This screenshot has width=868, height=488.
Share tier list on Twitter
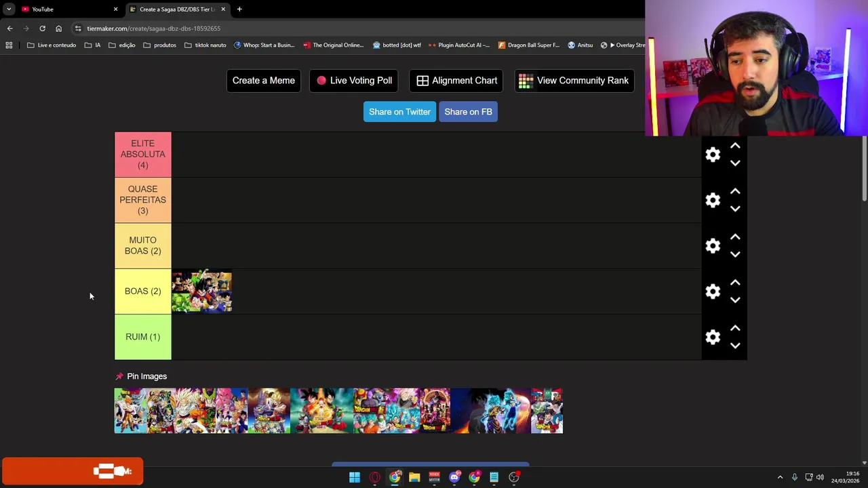399,112
